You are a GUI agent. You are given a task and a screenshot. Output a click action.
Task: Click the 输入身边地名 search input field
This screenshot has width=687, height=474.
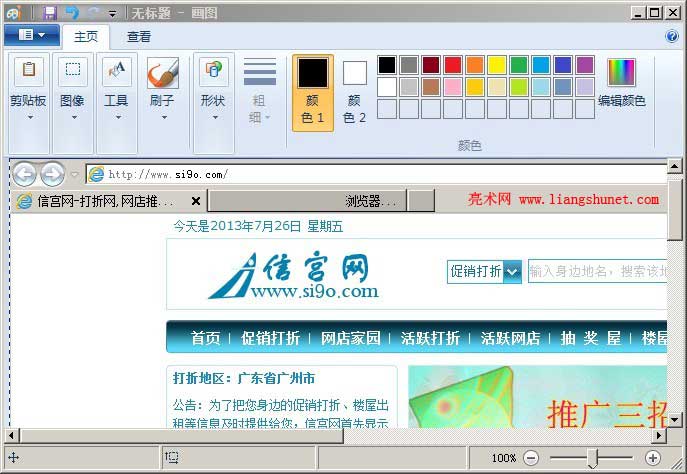[598, 272]
